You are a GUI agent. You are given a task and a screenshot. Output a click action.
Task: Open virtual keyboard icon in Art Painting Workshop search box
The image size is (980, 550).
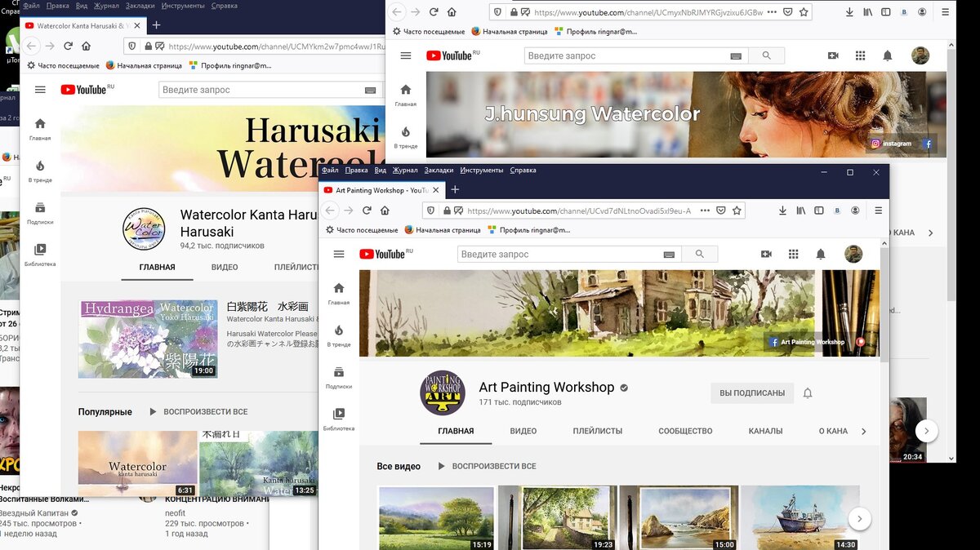click(669, 255)
